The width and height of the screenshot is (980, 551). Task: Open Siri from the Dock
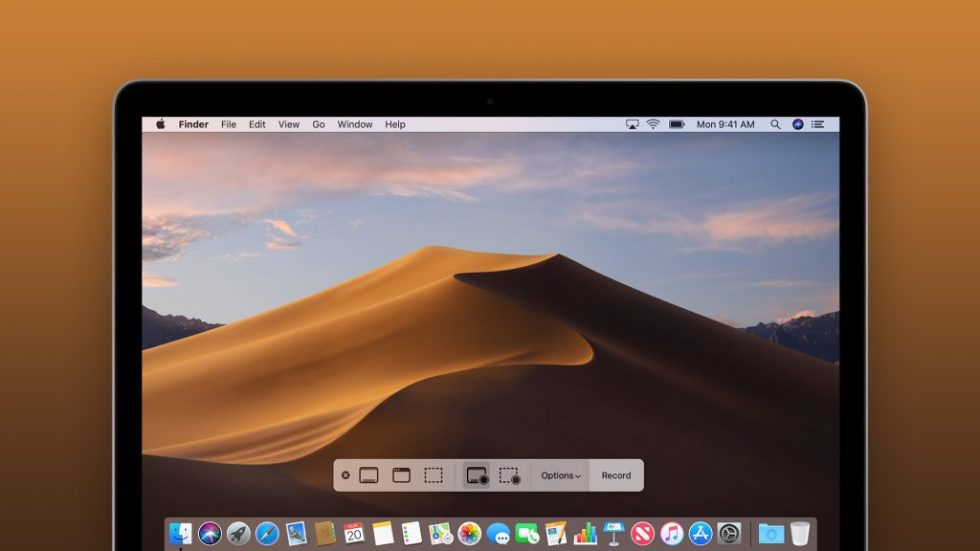(210, 534)
